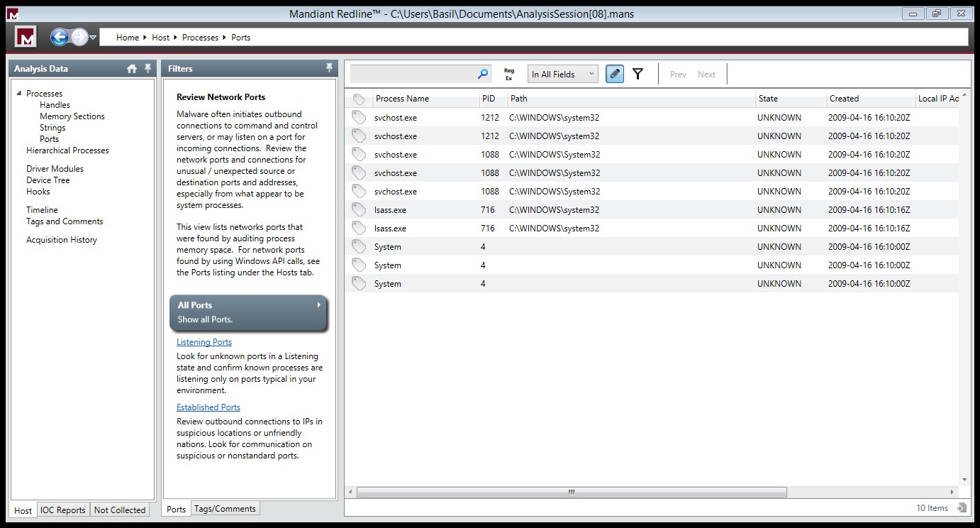Click the tag column header icon
The width and height of the screenshot is (980, 528).
coord(359,99)
